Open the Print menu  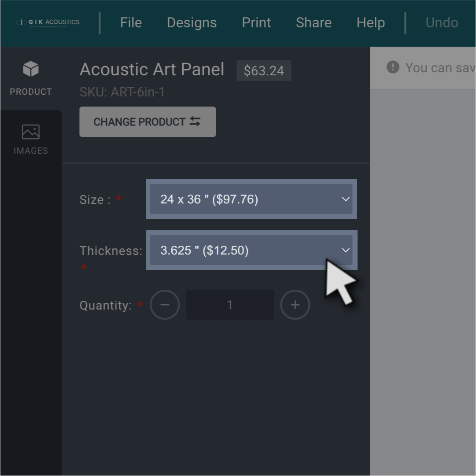click(257, 23)
